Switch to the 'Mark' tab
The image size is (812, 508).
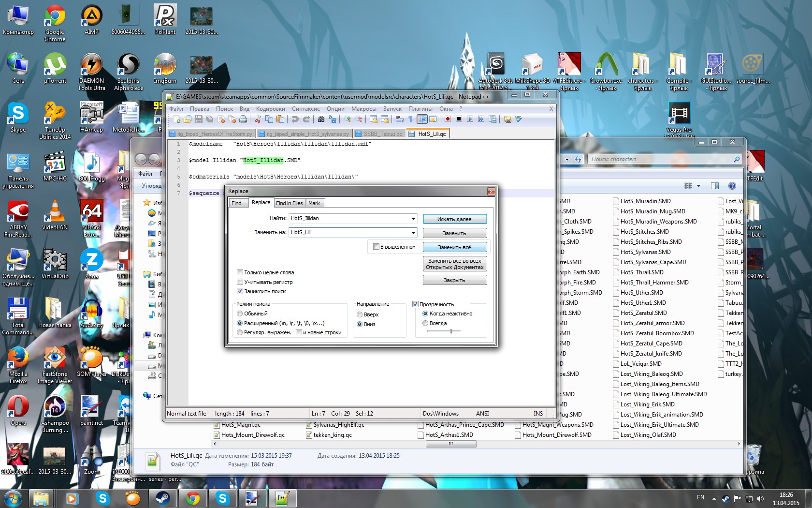click(314, 203)
